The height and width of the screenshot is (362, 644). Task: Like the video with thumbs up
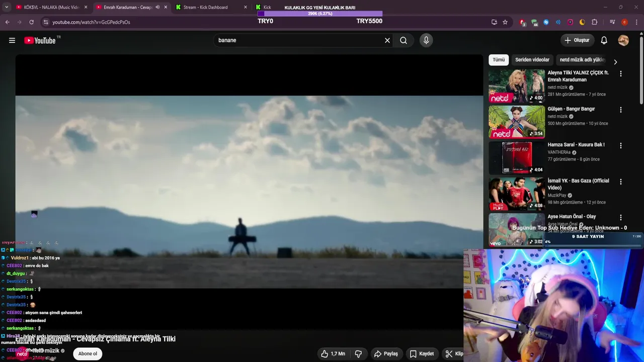tap(333, 354)
